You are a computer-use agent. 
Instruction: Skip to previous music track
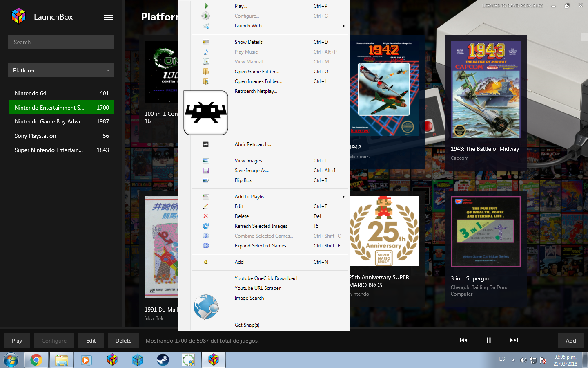(x=463, y=340)
